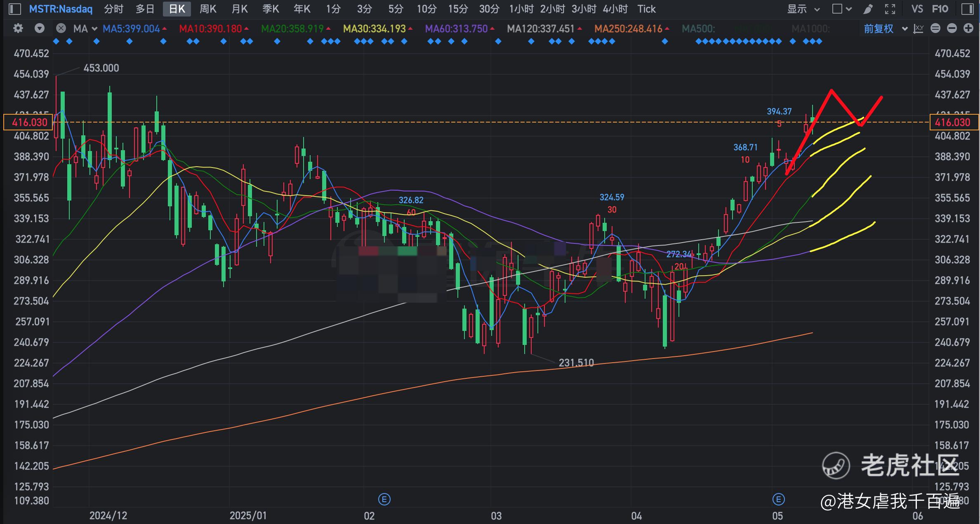Click the 231.510 low price annotation
Screen dimensions: 980x524
coord(576,363)
